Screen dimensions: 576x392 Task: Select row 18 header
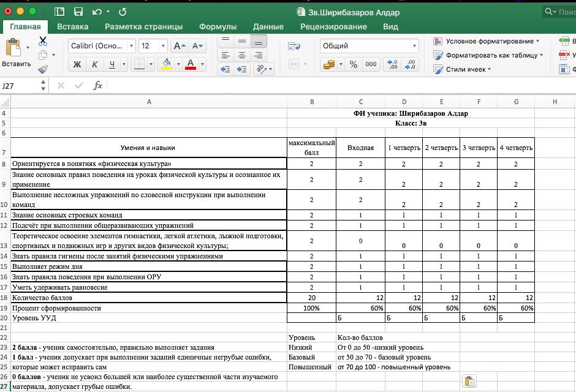click(4, 298)
